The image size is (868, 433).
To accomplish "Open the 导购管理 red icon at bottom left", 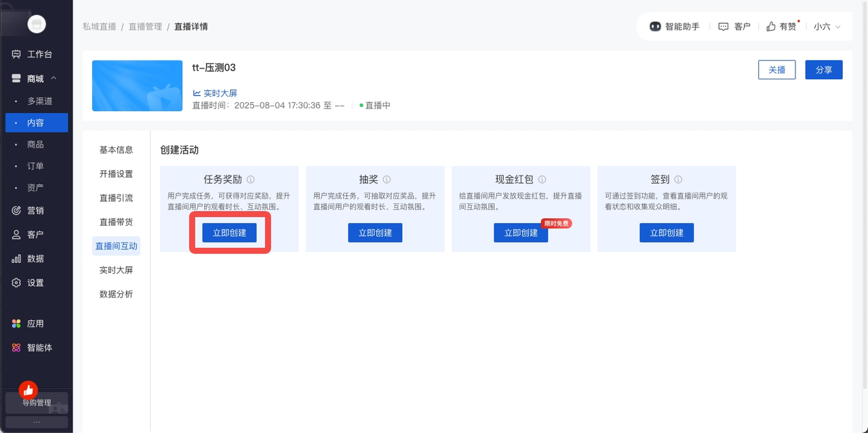I will 28,390.
